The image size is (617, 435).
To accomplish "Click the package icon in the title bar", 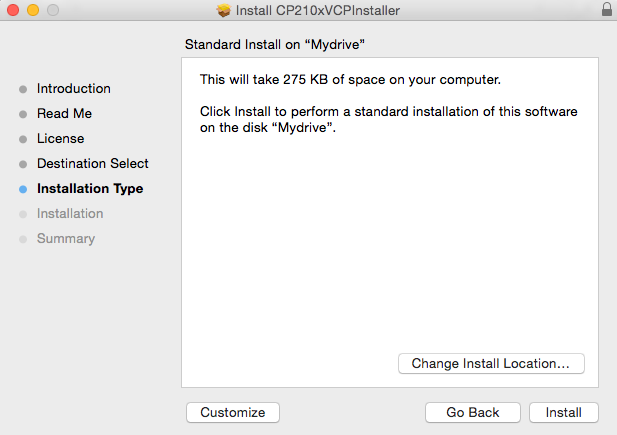I will (x=223, y=10).
